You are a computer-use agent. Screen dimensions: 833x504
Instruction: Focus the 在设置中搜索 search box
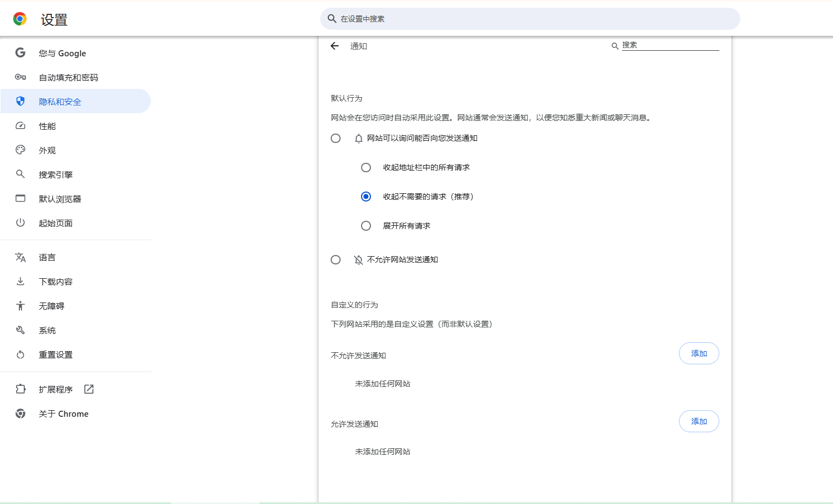click(x=530, y=19)
